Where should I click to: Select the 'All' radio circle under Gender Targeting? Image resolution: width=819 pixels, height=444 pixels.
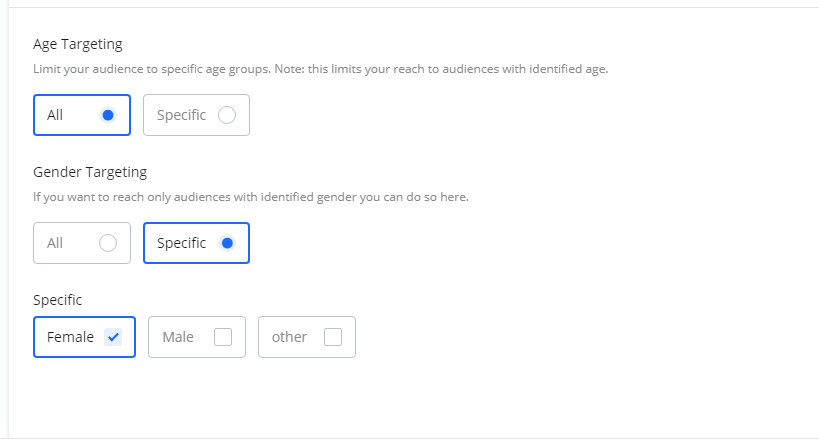click(x=108, y=243)
